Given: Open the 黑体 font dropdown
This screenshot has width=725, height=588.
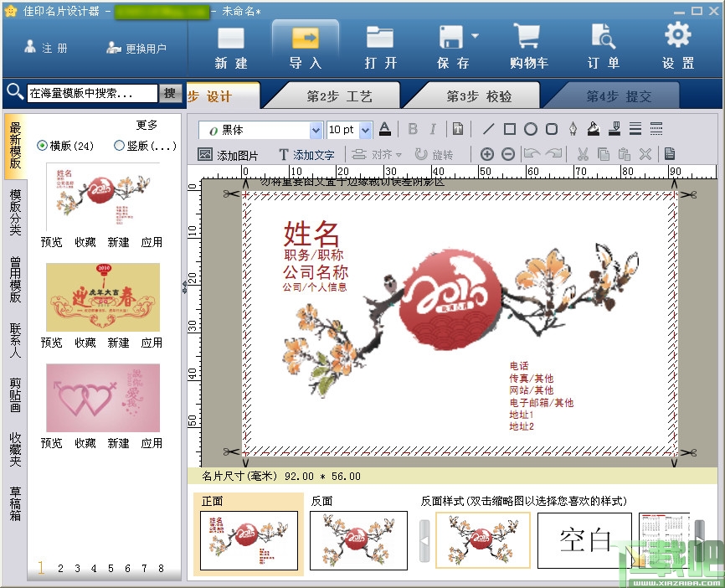Looking at the screenshot, I should 316,130.
